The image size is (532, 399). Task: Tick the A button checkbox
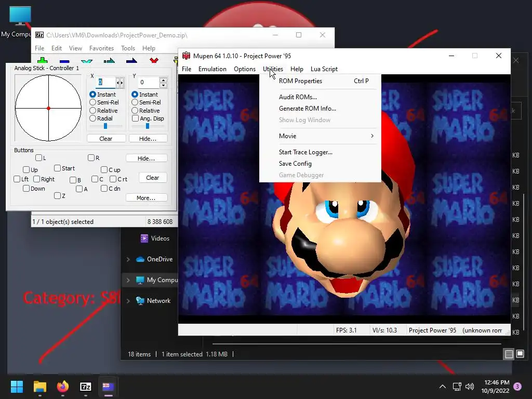79,189
